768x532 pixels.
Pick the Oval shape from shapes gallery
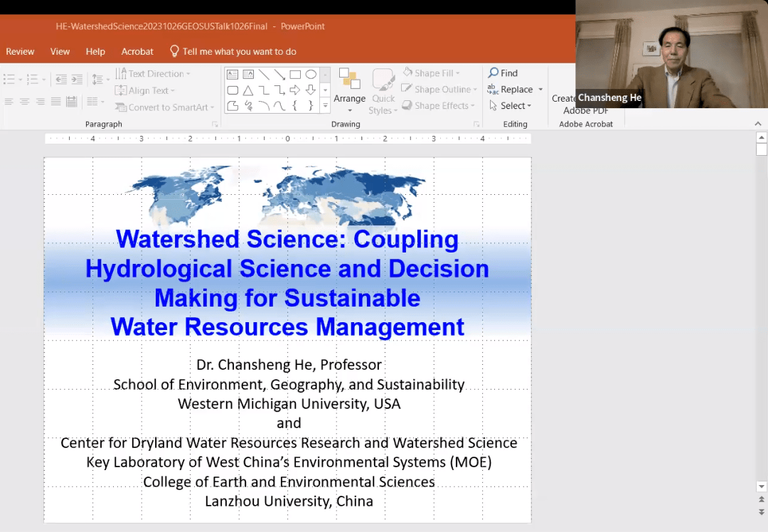pos(311,75)
